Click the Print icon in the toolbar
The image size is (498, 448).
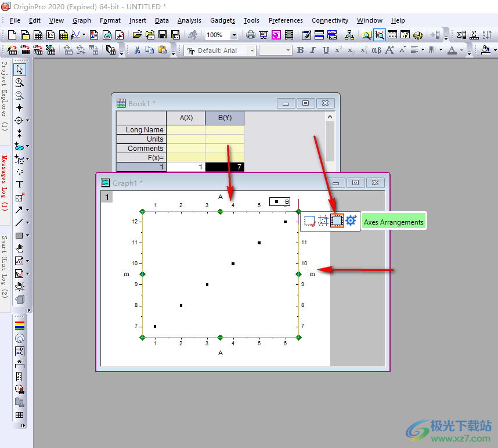250,35
